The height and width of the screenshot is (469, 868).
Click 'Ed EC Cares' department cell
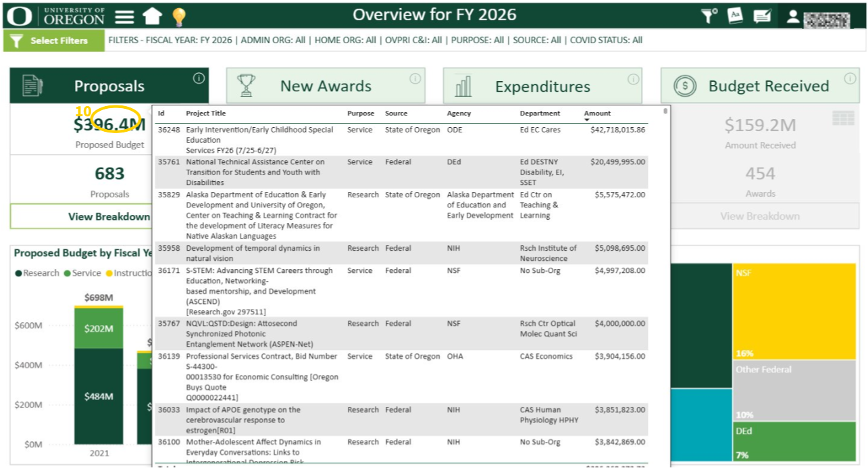(540, 130)
